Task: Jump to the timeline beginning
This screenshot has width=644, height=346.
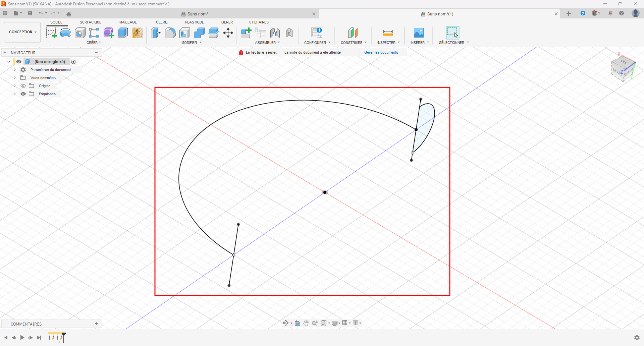Action: (x=5, y=338)
